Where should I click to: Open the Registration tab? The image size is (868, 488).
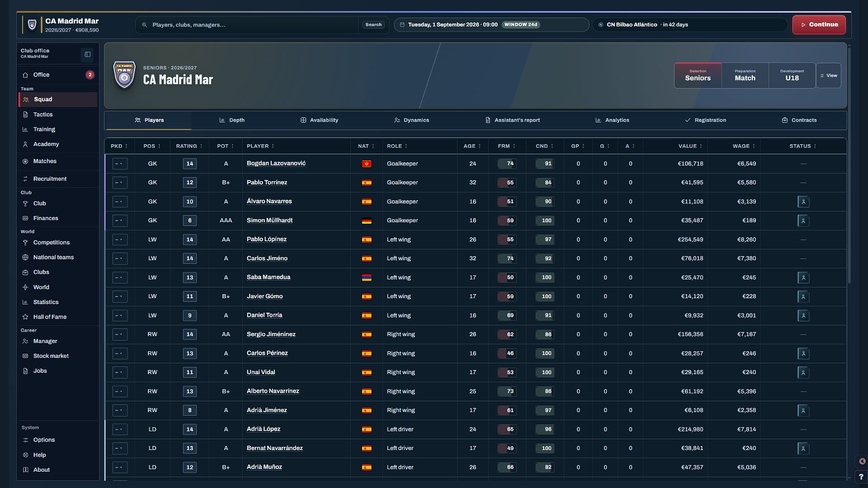click(x=705, y=120)
